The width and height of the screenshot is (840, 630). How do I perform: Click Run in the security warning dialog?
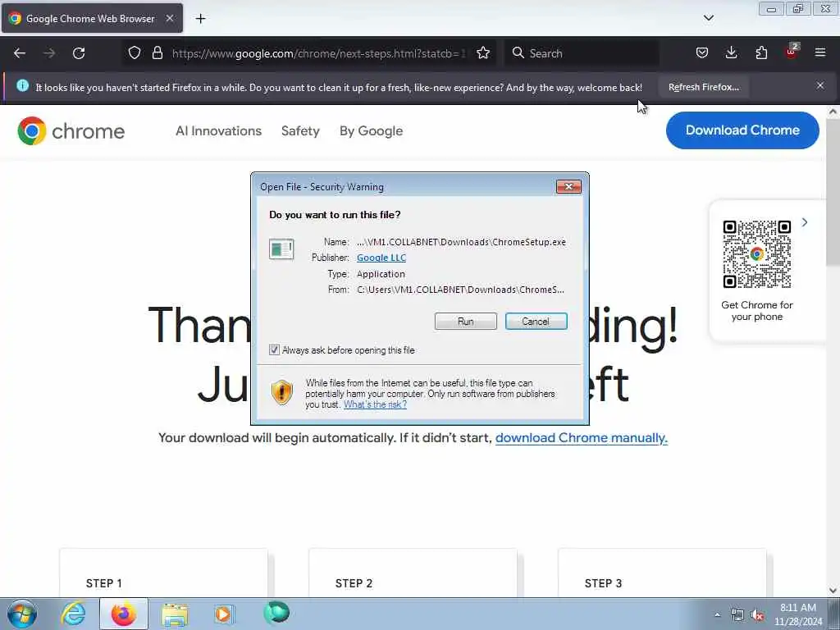pos(466,322)
